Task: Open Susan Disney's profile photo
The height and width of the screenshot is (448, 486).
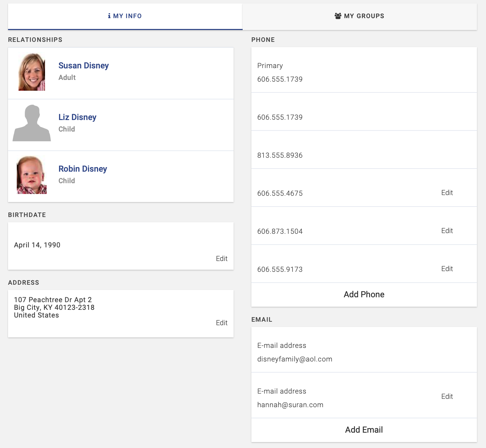Action: click(x=32, y=72)
